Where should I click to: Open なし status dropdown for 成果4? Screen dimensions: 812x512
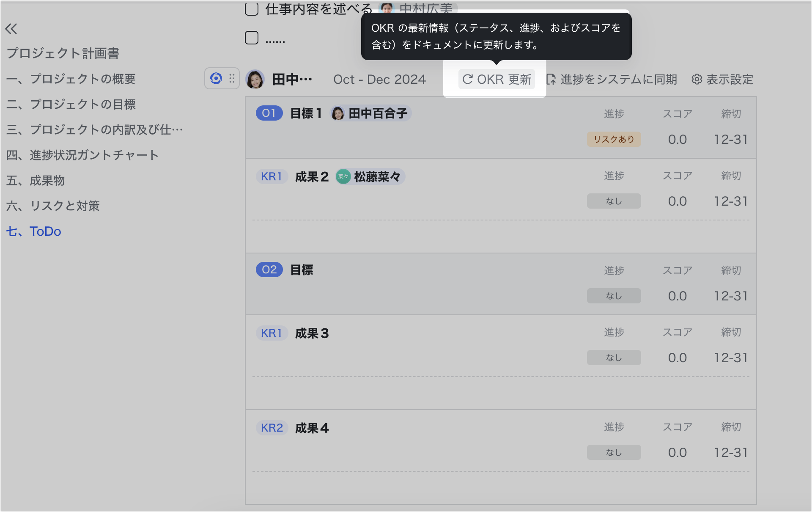click(614, 452)
